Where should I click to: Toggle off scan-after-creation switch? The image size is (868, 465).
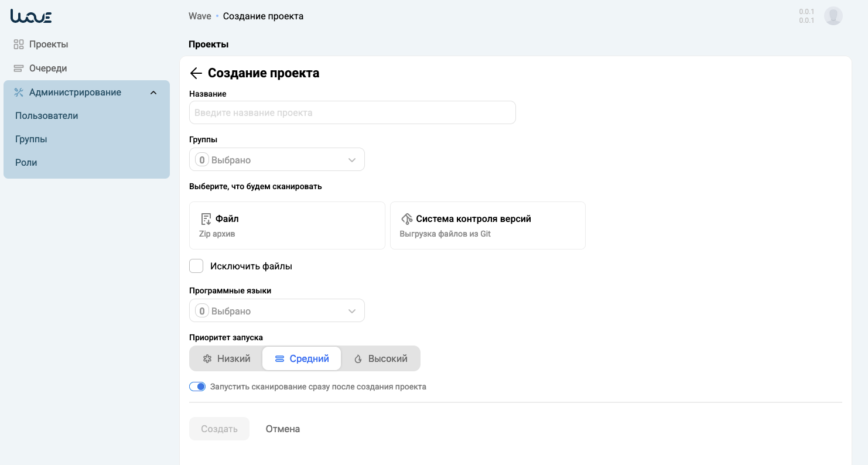click(197, 387)
